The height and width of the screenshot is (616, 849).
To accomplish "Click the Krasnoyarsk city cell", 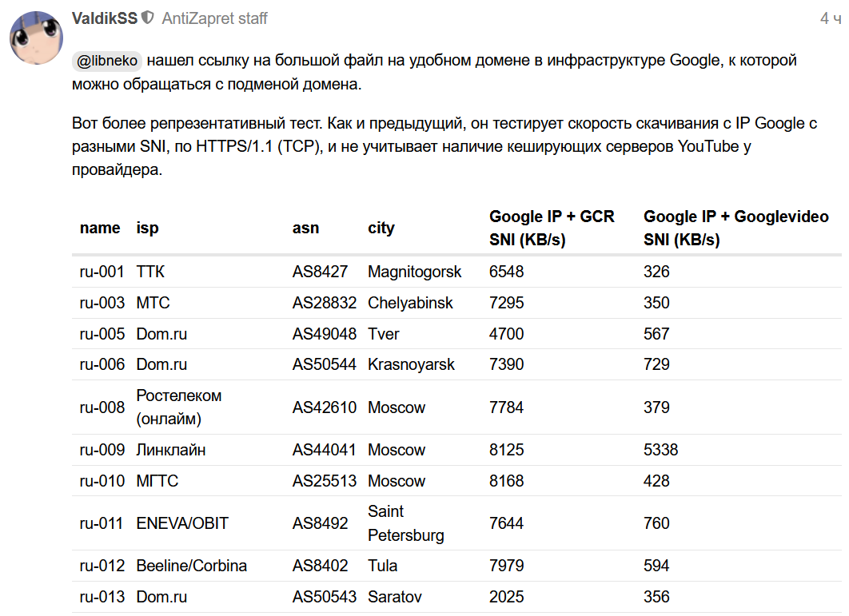I will (411, 365).
